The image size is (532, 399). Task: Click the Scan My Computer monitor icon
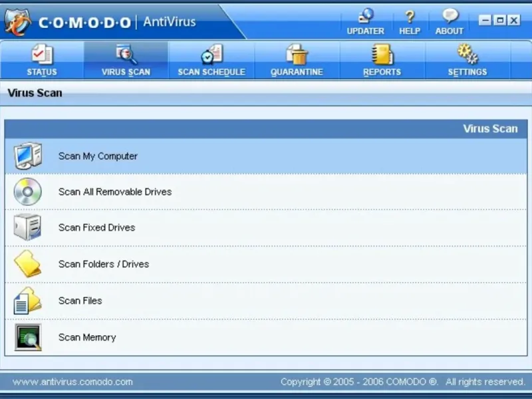coord(28,156)
